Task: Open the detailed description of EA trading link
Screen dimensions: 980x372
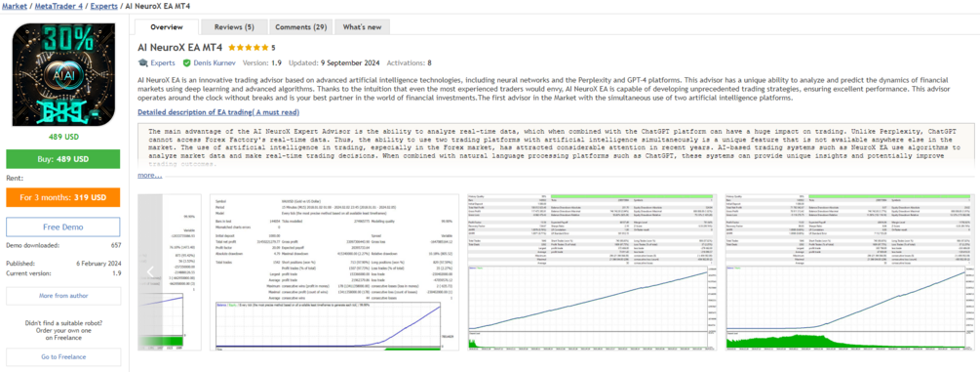Action: [x=218, y=112]
